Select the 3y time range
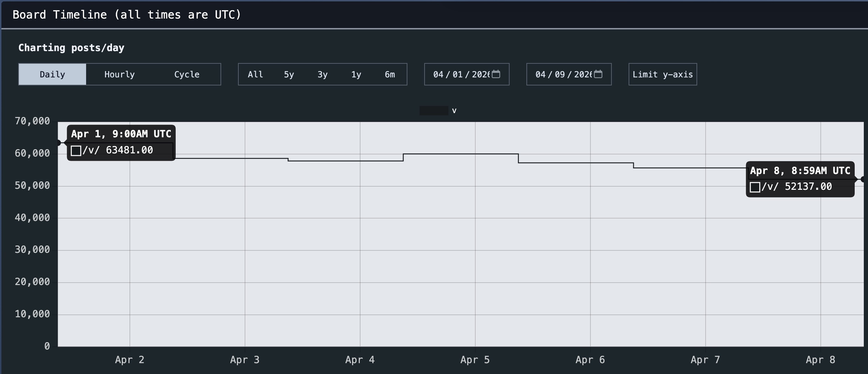Screen dimensions: 868x374 pos(322,74)
